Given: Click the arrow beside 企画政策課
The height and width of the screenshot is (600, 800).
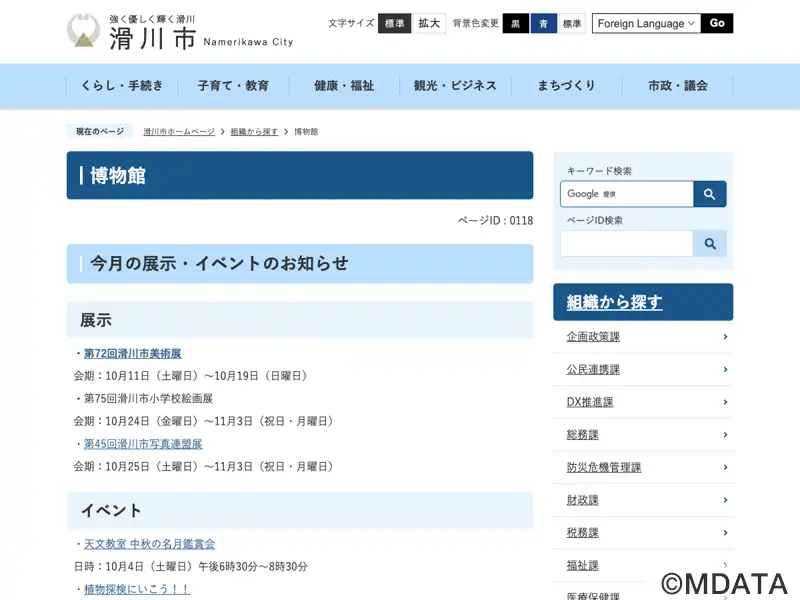Looking at the screenshot, I should [x=724, y=337].
